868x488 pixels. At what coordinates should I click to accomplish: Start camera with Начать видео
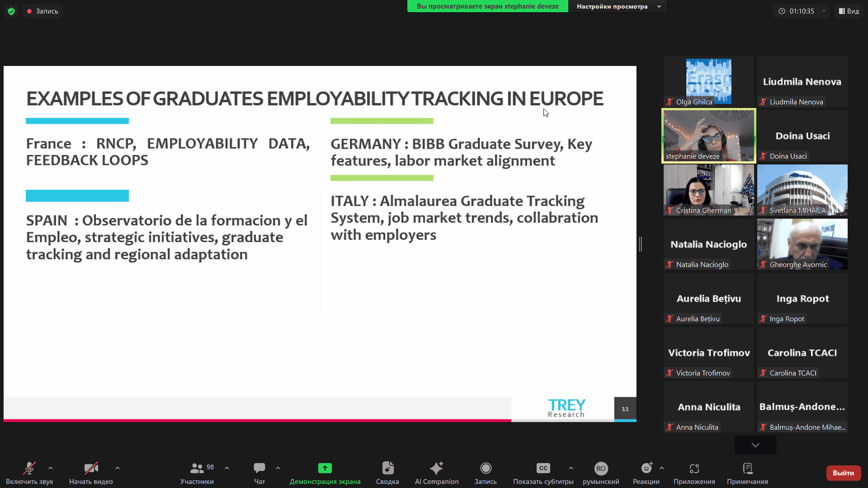click(91, 468)
